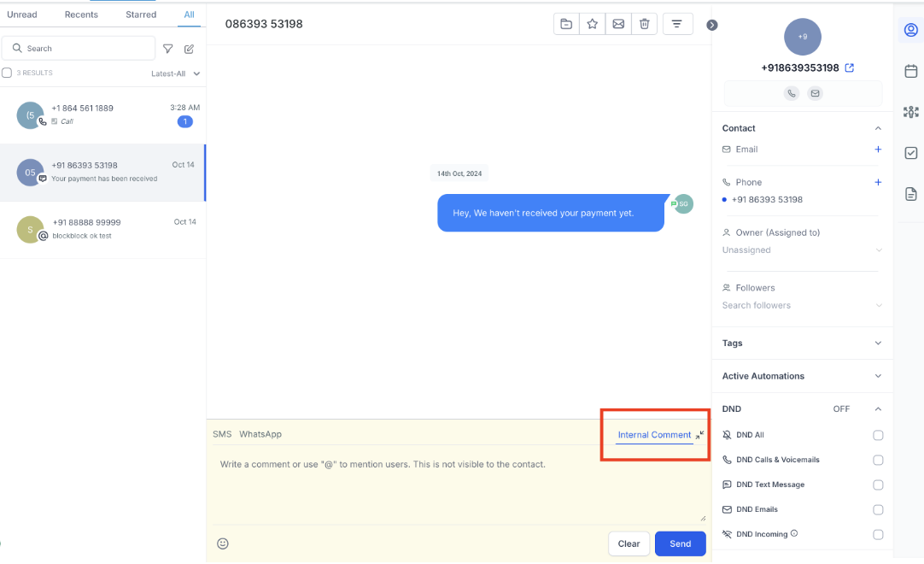Tick the DND Emails checkbox

(878, 509)
